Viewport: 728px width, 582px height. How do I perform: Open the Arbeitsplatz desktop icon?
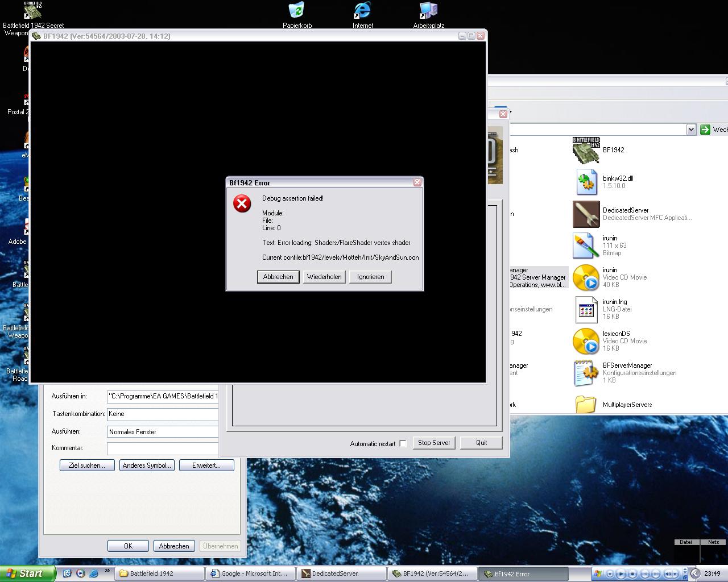click(428, 10)
